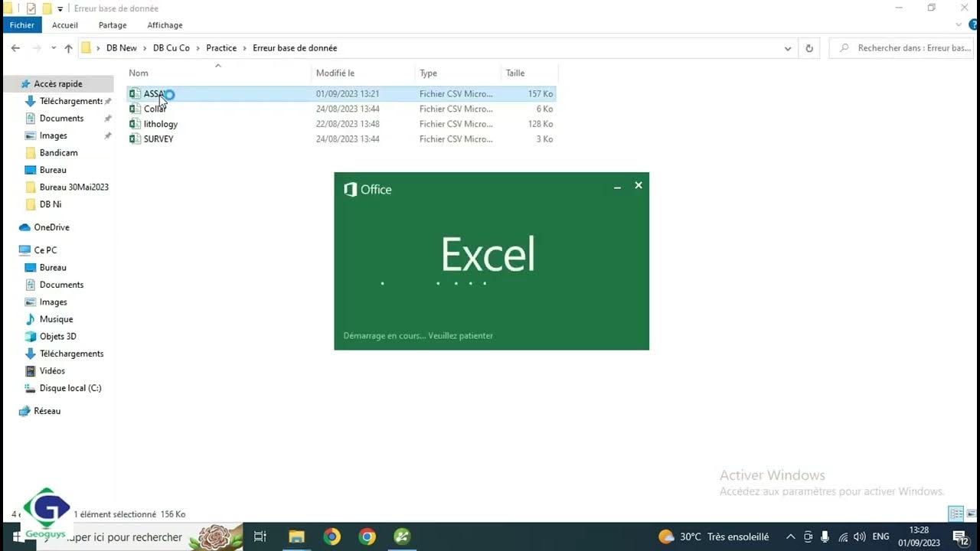Open the Objets 3D folder
Viewport: 980px width, 551px height.
pos(57,337)
